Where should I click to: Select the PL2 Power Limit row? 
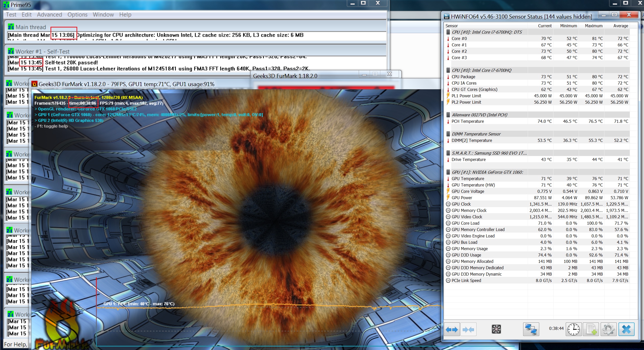coord(537,102)
